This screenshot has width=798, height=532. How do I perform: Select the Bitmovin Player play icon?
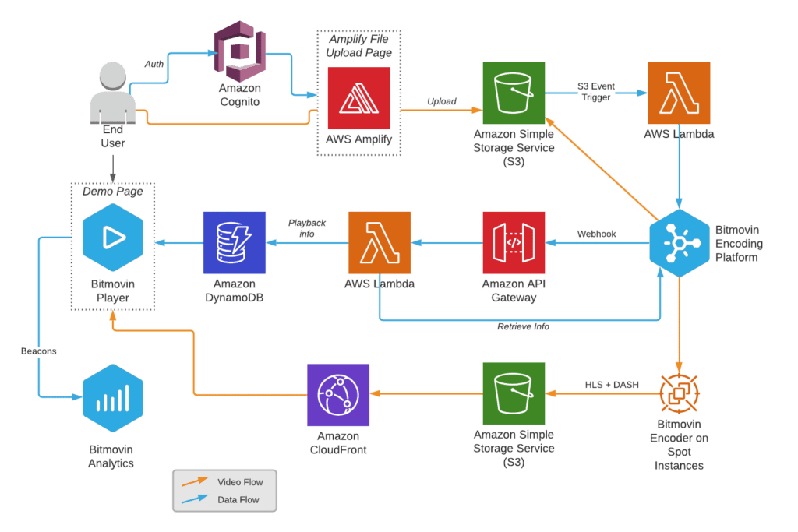113,238
